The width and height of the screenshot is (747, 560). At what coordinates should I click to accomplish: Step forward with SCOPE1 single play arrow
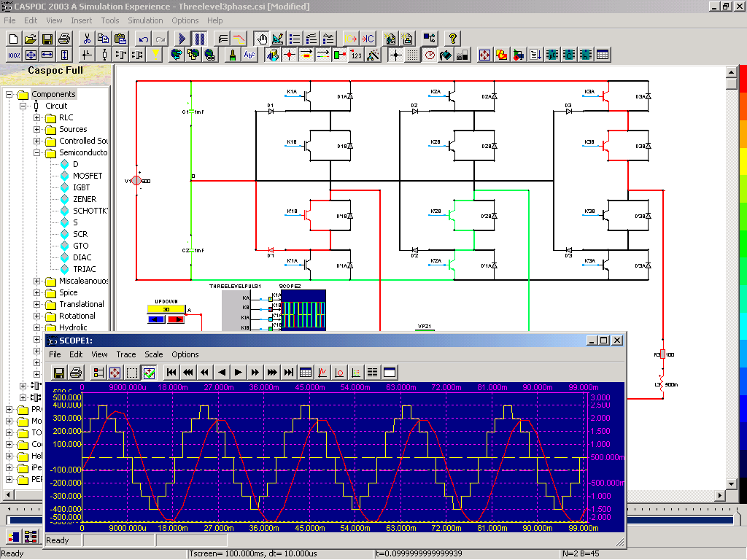(x=239, y=373)
